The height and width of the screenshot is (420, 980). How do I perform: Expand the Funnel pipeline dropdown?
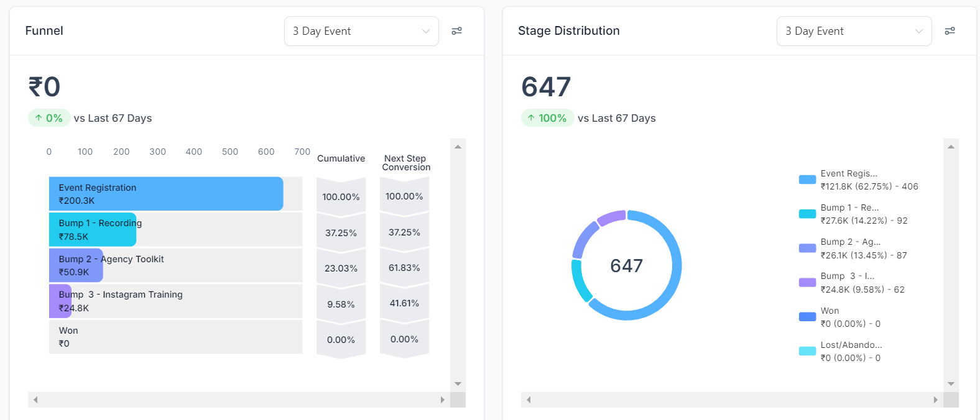(361, 31)
